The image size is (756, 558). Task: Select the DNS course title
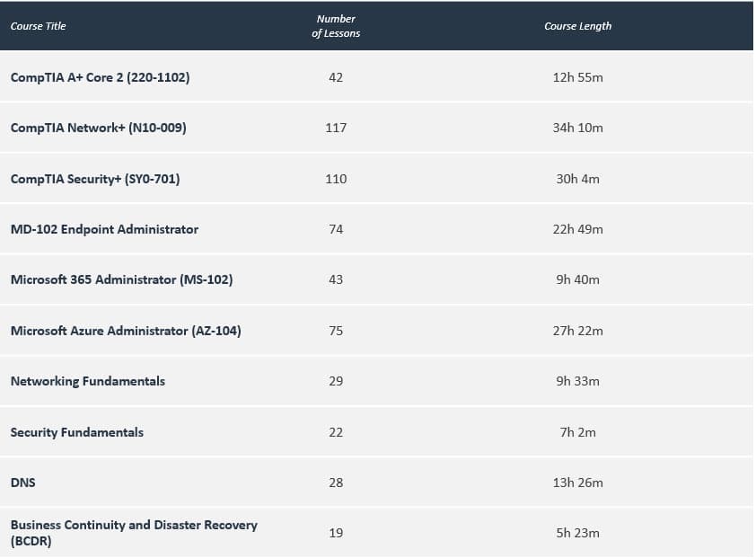[x=22, y=483]
